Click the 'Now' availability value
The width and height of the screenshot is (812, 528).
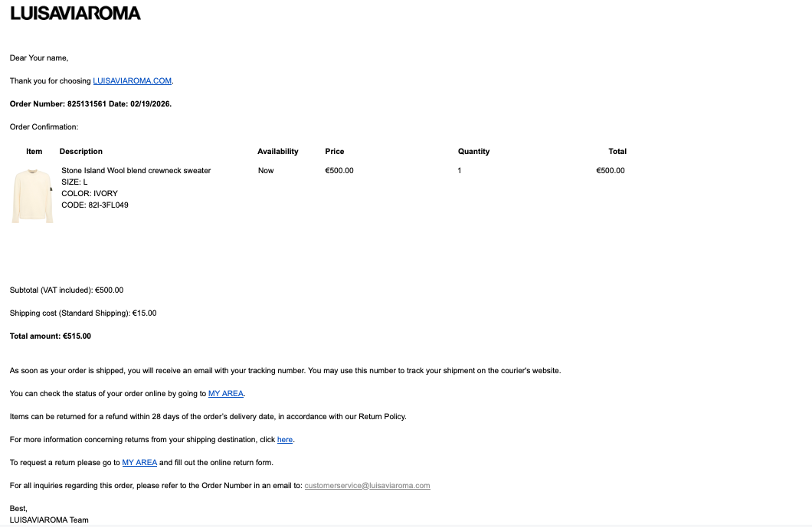coord(266,170)
